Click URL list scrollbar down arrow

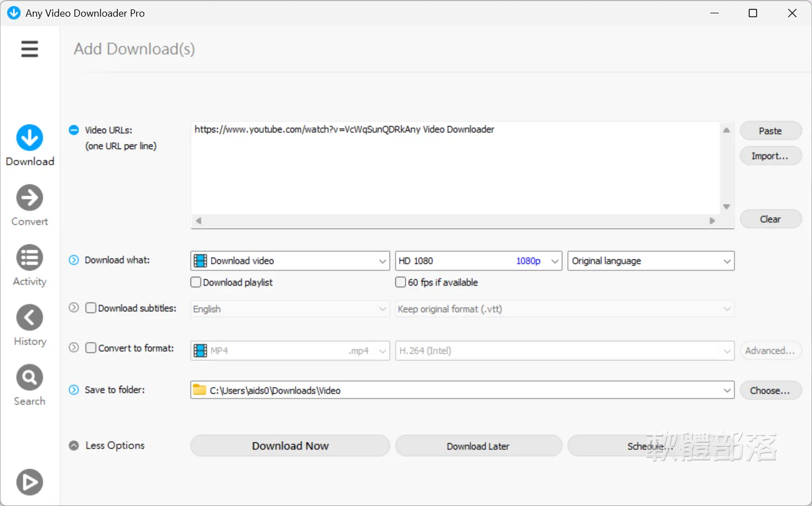727,206
